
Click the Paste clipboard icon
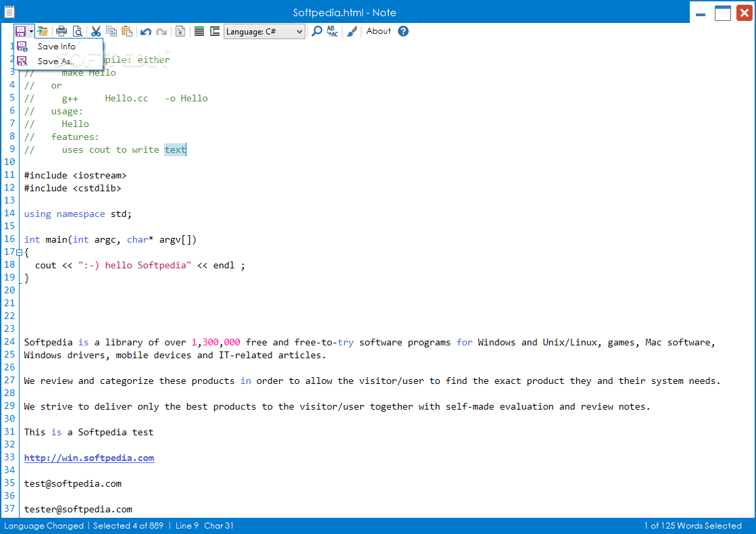click(127, 31)
